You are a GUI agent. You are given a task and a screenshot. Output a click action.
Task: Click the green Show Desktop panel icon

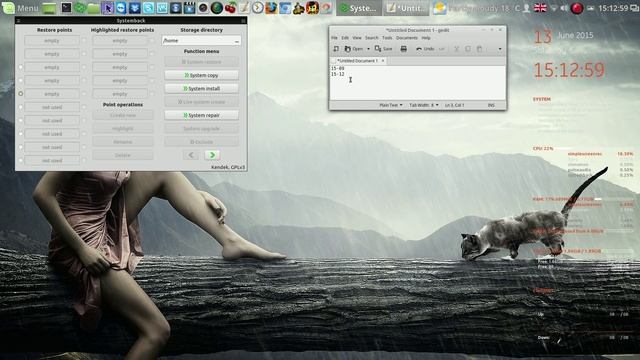[49, 8]
